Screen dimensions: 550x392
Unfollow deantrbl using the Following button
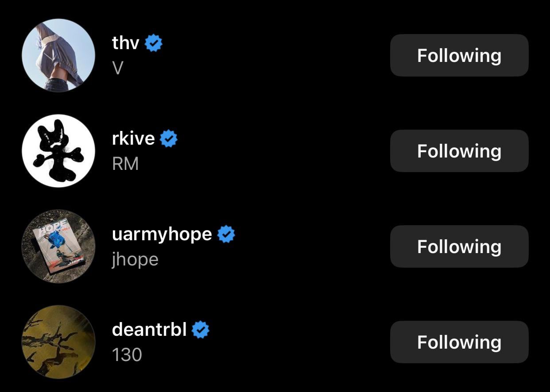click(459, 342)
